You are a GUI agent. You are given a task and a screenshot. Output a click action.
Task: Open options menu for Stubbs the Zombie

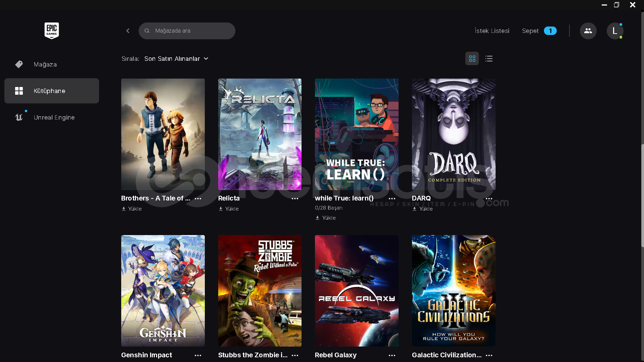click(295, 355)
